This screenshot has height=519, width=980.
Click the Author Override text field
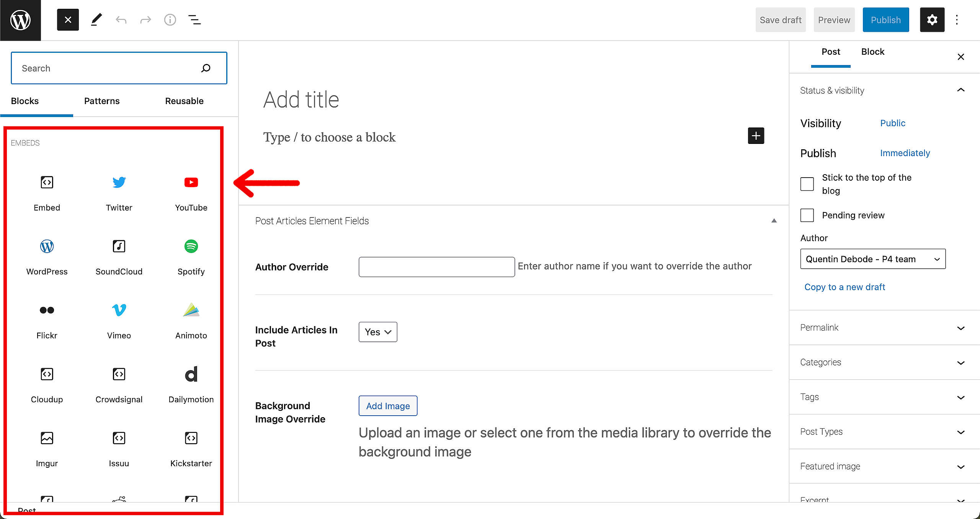click(x=437, y=267)
